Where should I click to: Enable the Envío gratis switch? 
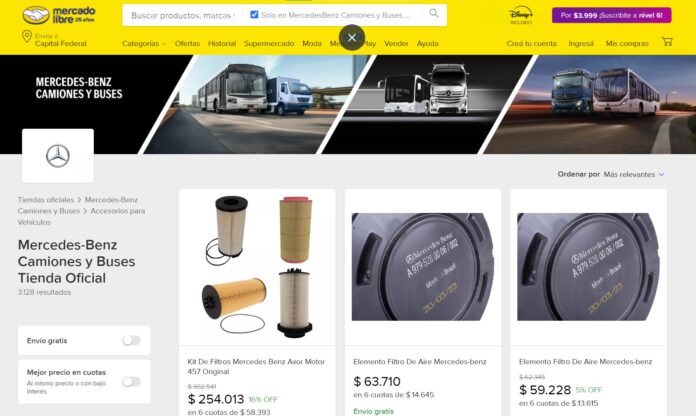tap(131, 341)
